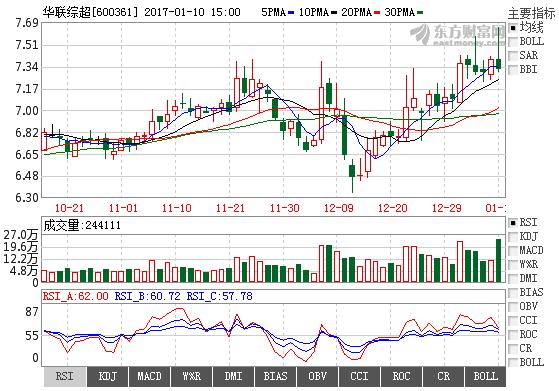Switch to the BOLL bottom tab
Viewport: 559px width, 391px height.
[x=485, y=376]
